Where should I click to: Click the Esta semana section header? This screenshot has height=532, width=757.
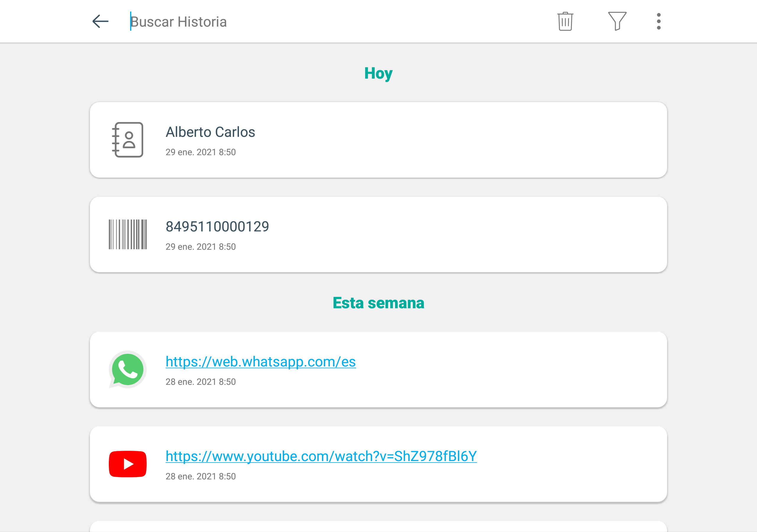[378, 303]
